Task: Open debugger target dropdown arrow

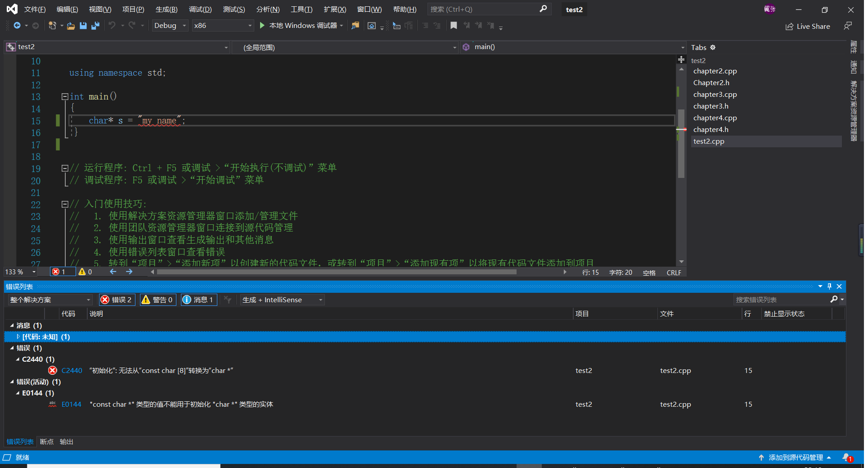Action: tap(342, 26)
